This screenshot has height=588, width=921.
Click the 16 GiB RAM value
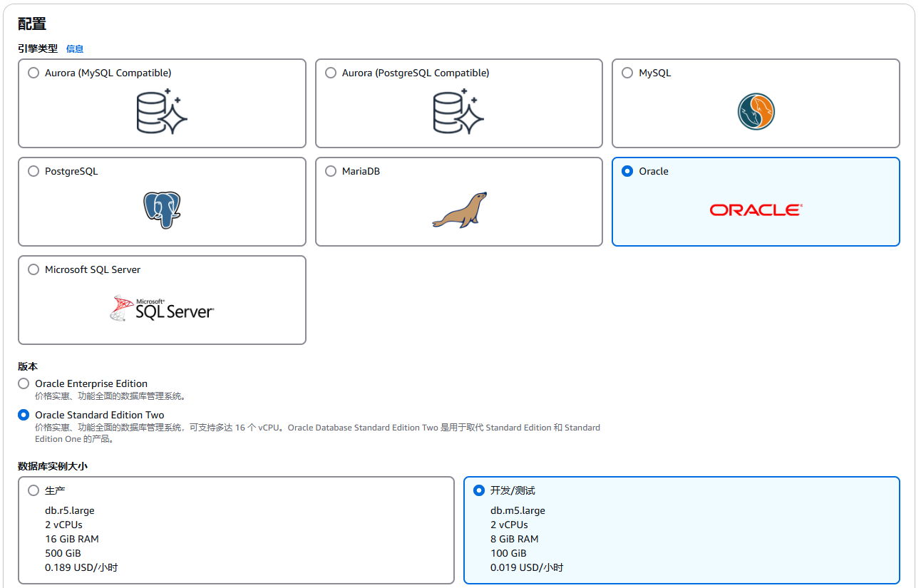[x=72, y=539]
